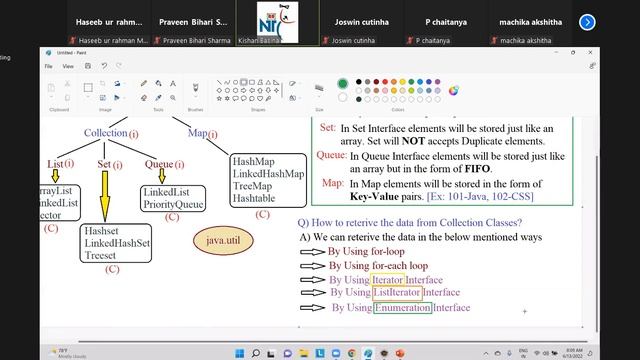
Task: Choose the black color swatch
Action: pyautogui.click(x=358, y=82)
